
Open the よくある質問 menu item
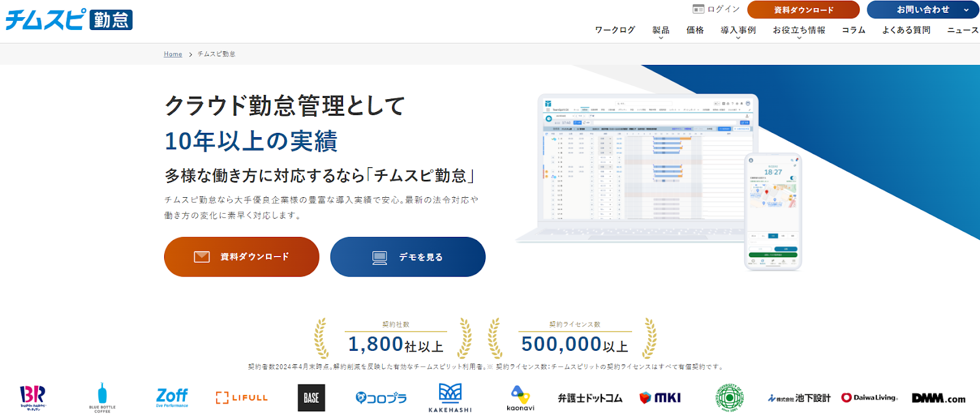906,30
